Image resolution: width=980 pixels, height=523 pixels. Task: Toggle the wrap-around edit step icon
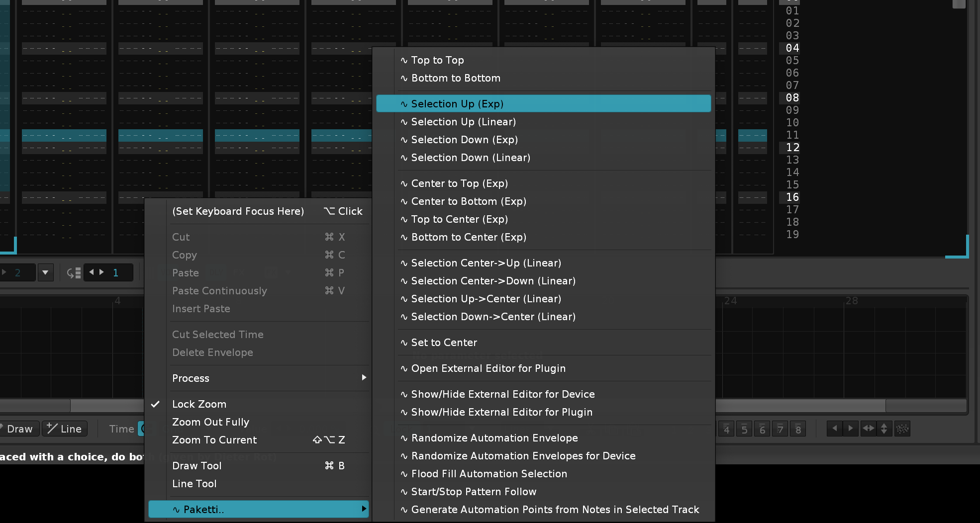point(74,272)
